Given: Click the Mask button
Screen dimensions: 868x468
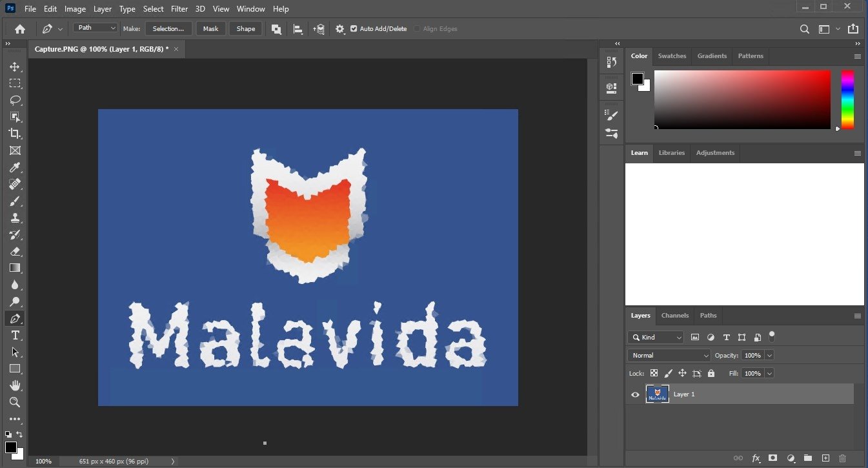Looking at the screenshot, I should (211, 28).
